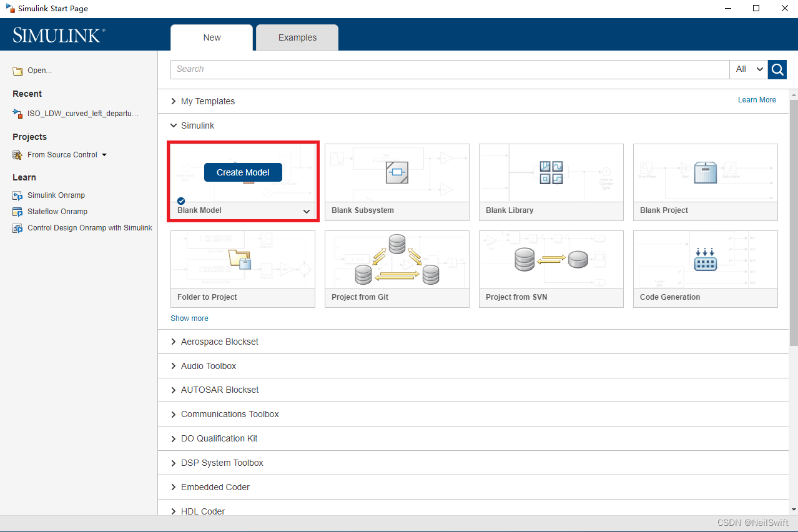Expand the Embedded Coder section
798x532 pixels.
[174, 487]
